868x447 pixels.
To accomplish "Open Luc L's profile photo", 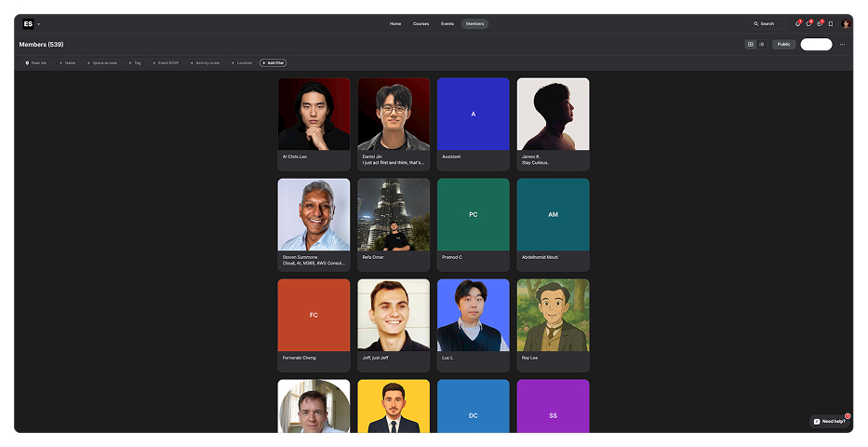I will point(474,315).
